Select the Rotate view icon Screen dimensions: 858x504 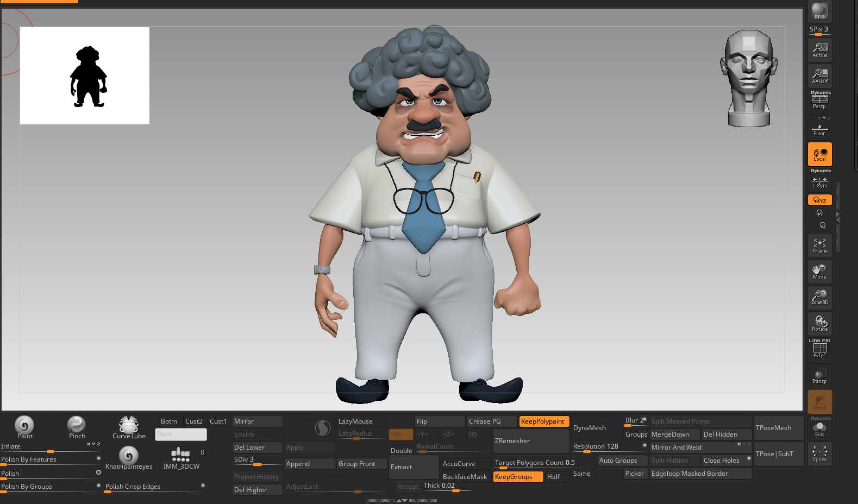819,324
